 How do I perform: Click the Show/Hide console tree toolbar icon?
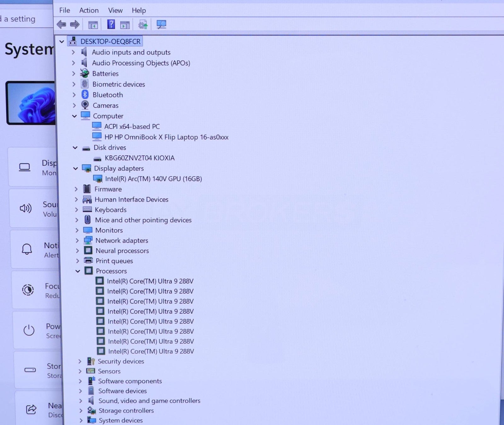(93, 25)
